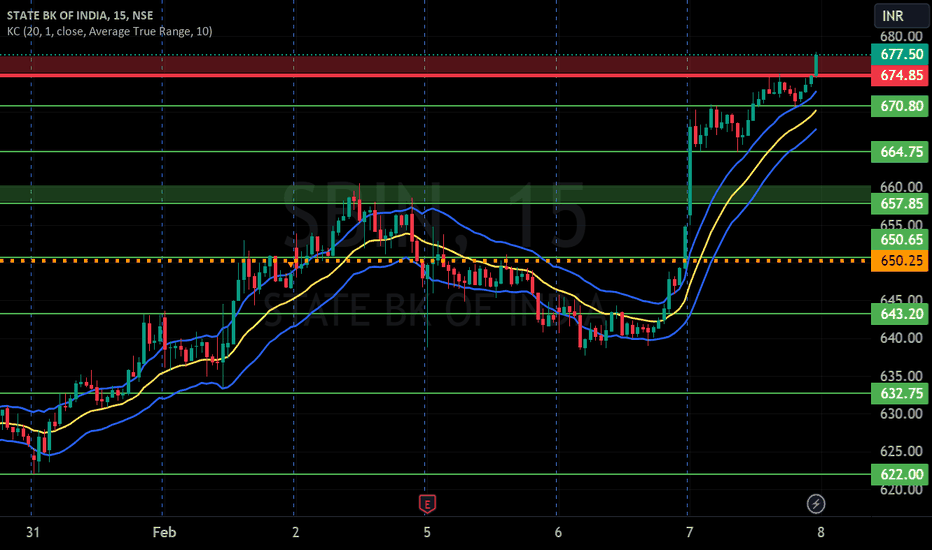Click the earnings E marker icon

click(427, 504)
